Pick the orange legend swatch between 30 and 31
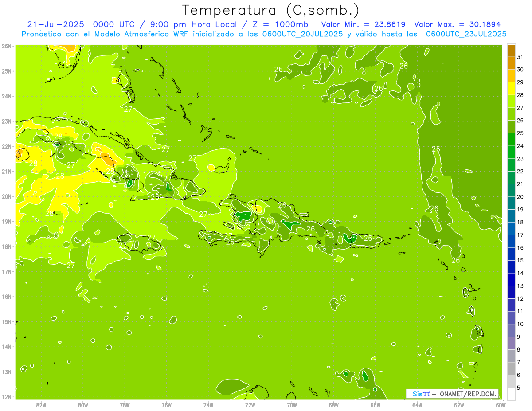This screenshot has width=532, height=411. pos(511,63)
